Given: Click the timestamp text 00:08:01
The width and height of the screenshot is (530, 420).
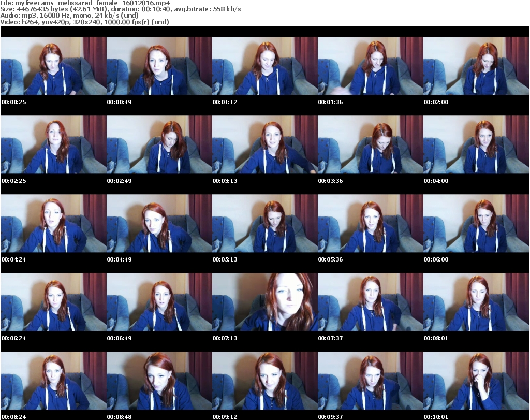Looking at the screenshot, I should (x=436, y=338).
